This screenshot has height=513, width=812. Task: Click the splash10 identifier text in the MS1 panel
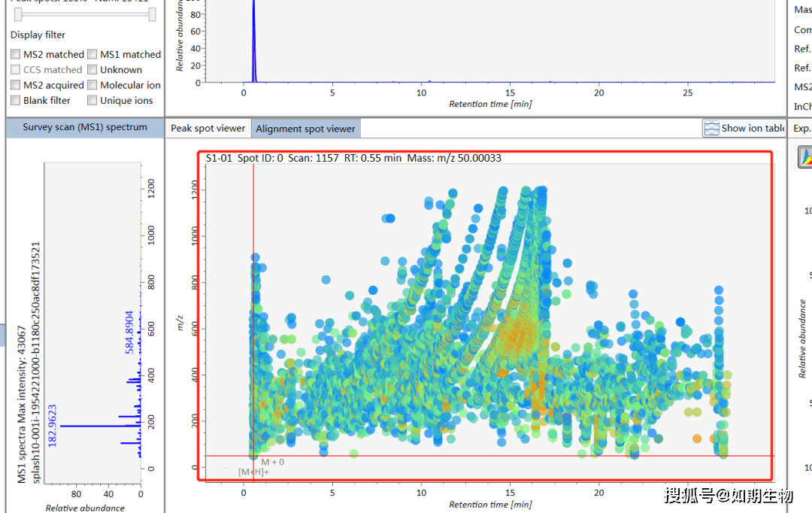[35, 363]
